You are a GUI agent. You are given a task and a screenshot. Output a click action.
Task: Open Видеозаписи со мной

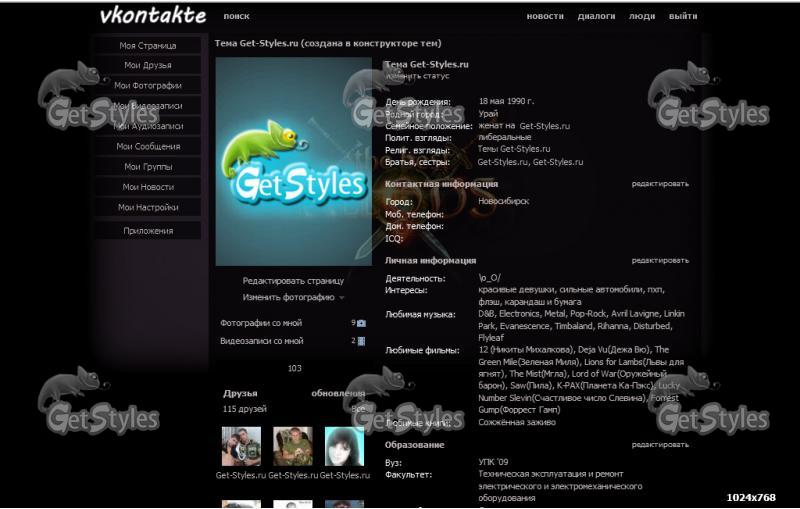pyautogui.click(x=262, y=341)
